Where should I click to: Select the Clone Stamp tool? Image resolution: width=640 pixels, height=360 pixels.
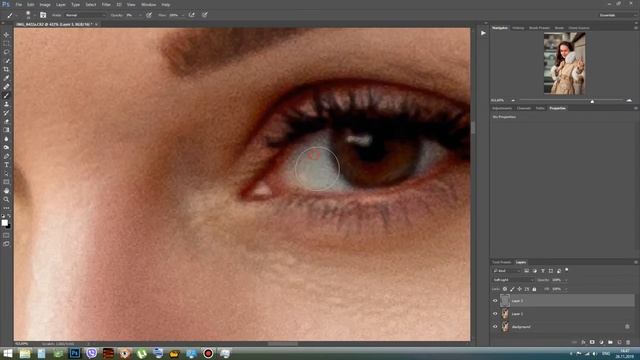coord(6,104)
